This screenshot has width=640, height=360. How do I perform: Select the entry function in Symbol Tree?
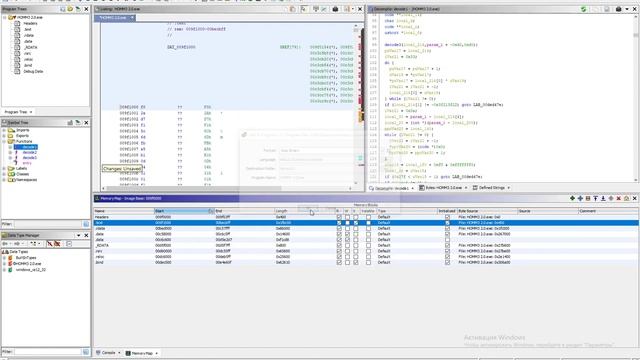(x=27, y=163)
